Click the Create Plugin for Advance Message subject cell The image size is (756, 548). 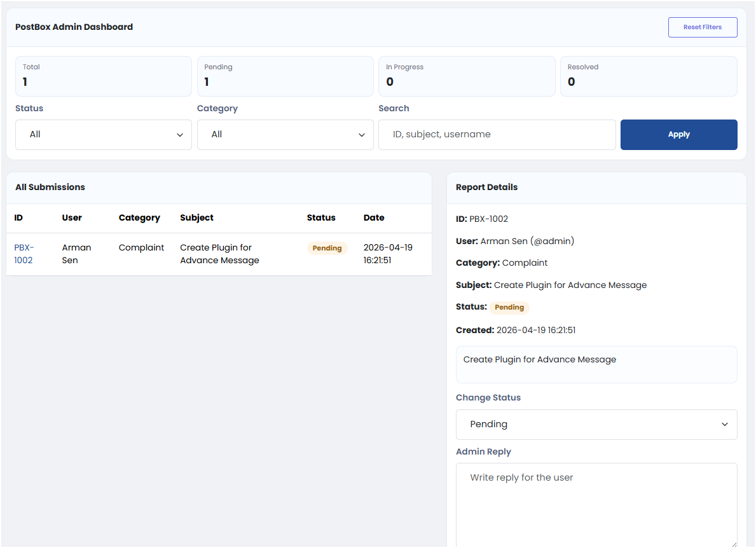click(x=219, y=254)
